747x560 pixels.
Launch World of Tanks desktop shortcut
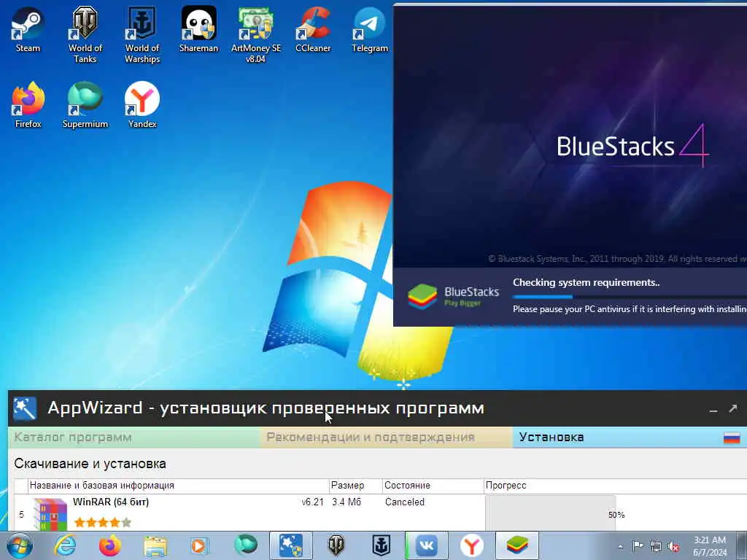85,35
